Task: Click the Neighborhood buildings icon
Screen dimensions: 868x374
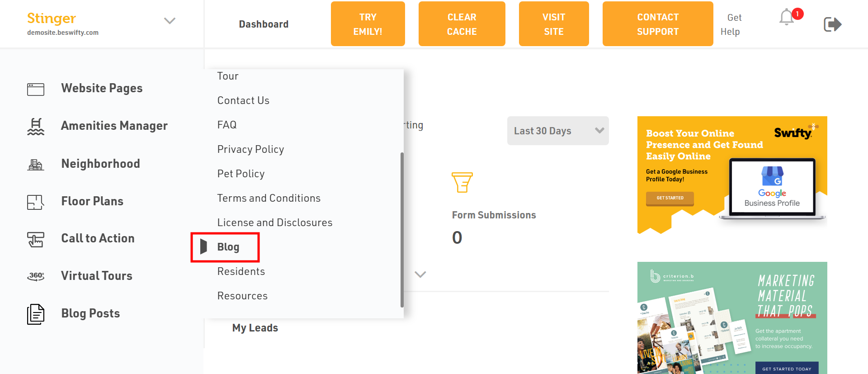Action: pos(36,165)
